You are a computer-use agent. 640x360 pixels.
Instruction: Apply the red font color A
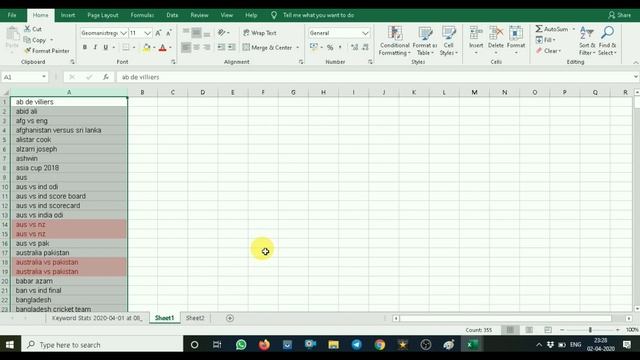point(162,48)
